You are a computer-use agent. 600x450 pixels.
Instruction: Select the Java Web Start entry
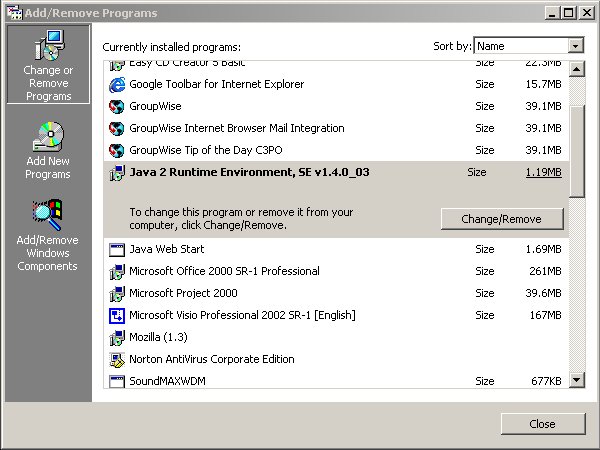pos(166,249)
